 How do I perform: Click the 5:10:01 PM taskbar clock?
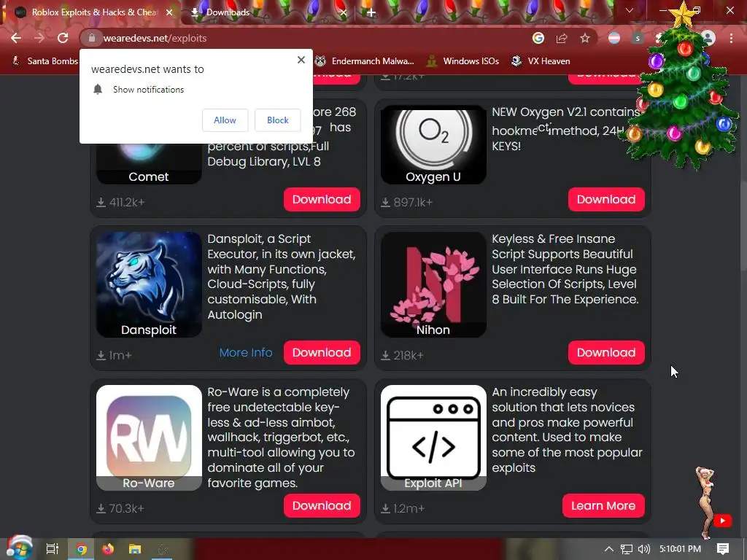(x=681, y=549)
